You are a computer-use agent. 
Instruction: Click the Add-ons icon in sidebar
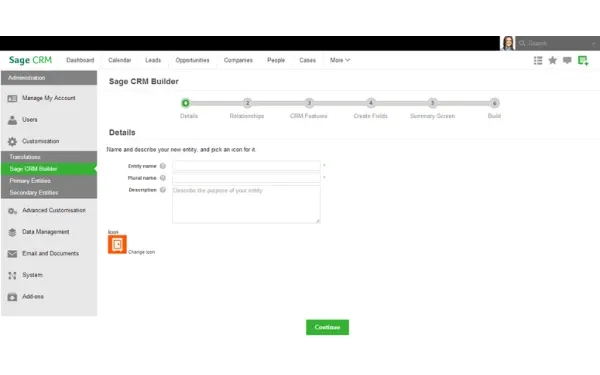pos(12,297)
